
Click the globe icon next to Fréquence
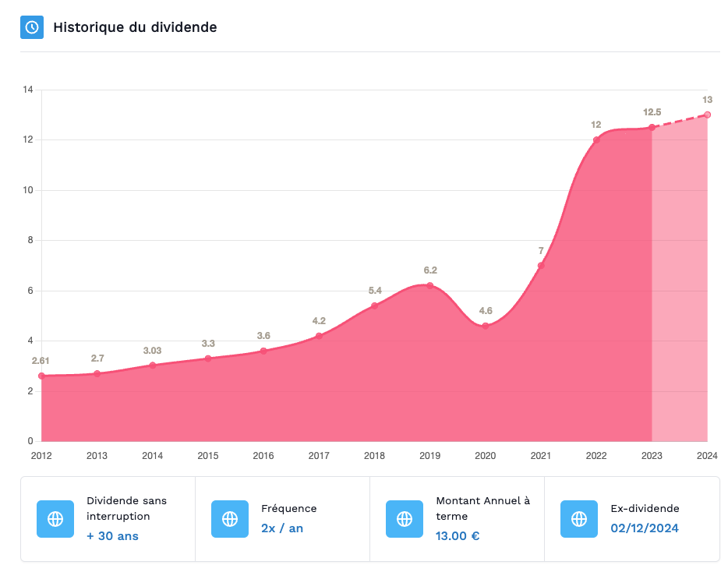(230, 519)
